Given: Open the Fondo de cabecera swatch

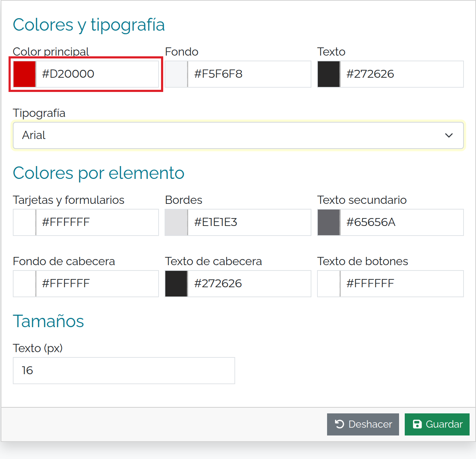Looking at the screenshot, I should coord(25,284).
